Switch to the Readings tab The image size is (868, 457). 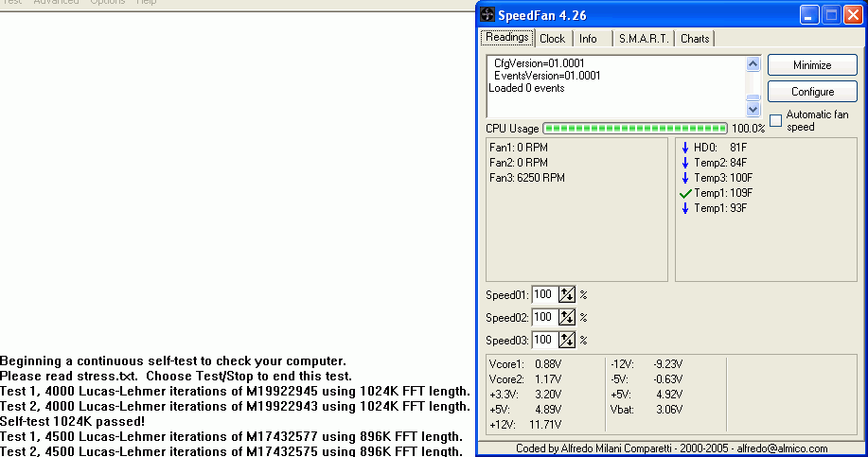[507, 38]
